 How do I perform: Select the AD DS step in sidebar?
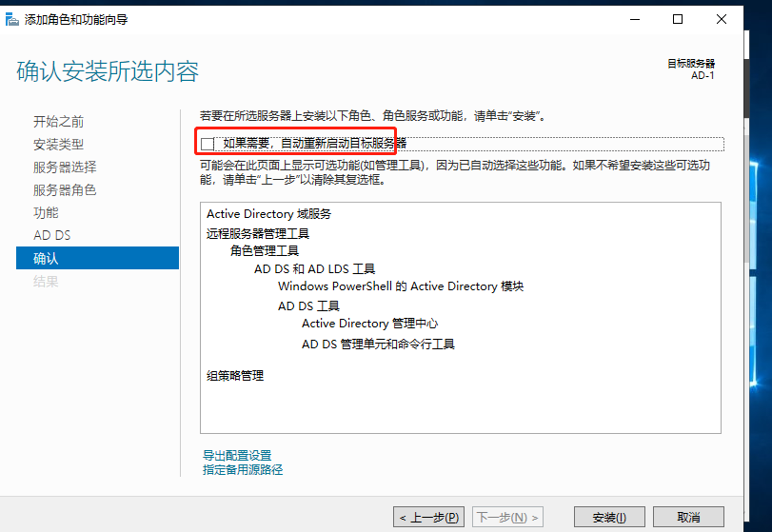tap(51, 235)
